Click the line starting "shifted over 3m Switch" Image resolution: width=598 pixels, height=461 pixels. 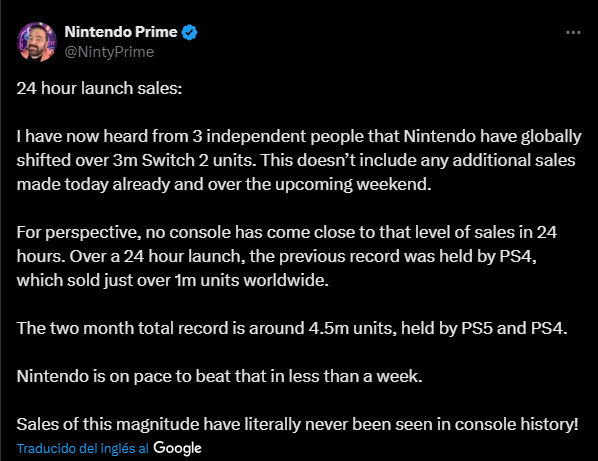pos(296,161)
